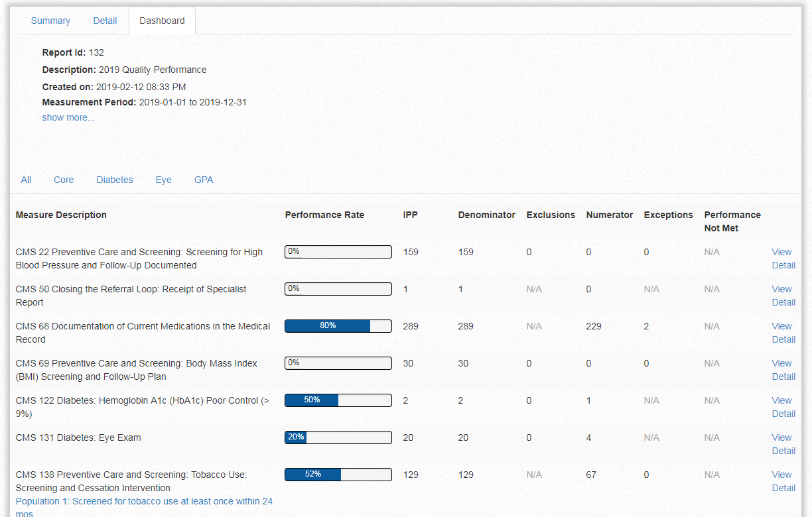
Task: Switch to the Summary tab
Action: point(50,21)
